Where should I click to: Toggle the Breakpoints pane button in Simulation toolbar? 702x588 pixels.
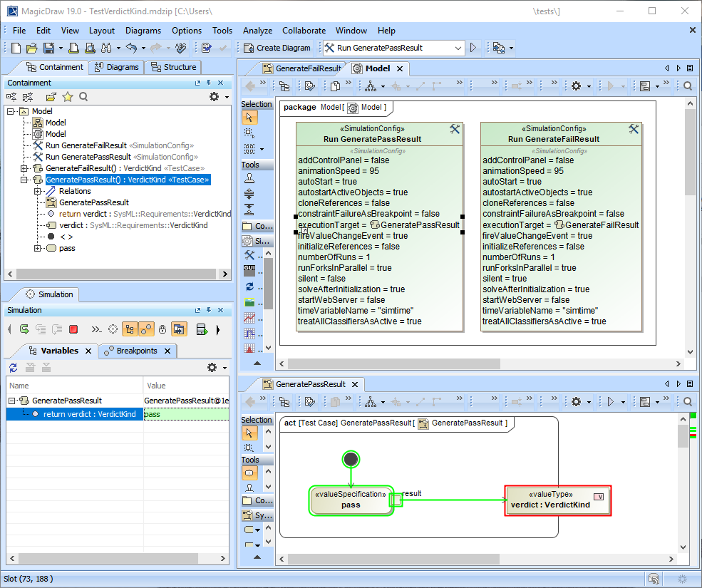[145, 329]
